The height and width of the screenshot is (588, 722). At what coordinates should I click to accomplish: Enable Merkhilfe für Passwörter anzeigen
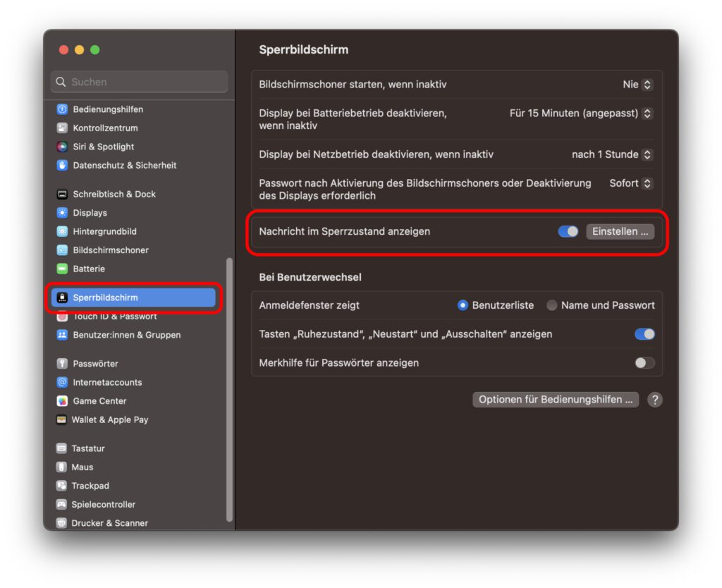(644, 363)
